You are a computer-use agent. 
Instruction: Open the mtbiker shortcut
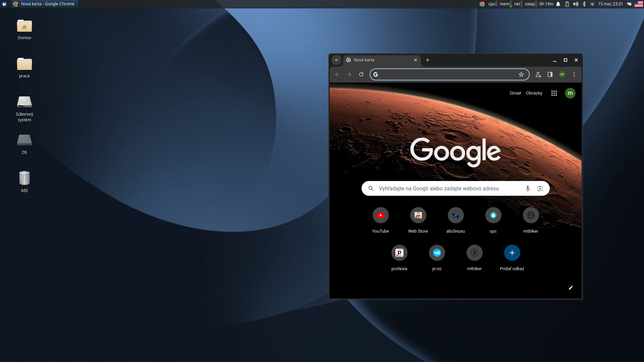(x=531, y=220)
